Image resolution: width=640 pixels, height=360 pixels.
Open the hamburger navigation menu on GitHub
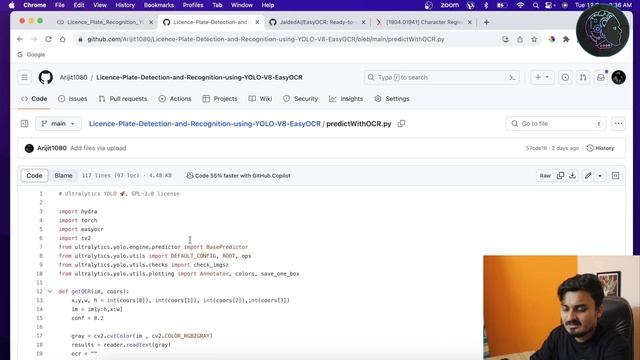pos(24,77)
